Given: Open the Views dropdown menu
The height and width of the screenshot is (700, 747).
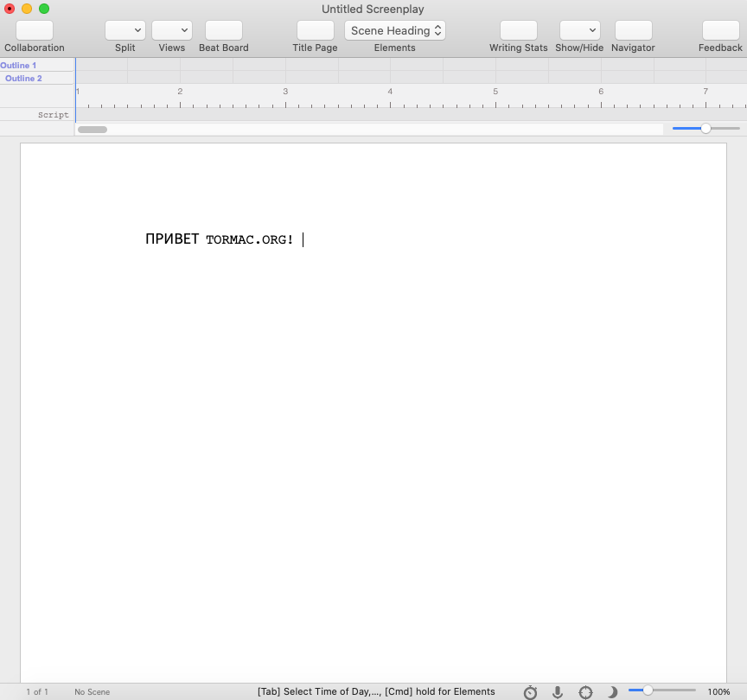Looking at the screenshot, I should 172,31.
